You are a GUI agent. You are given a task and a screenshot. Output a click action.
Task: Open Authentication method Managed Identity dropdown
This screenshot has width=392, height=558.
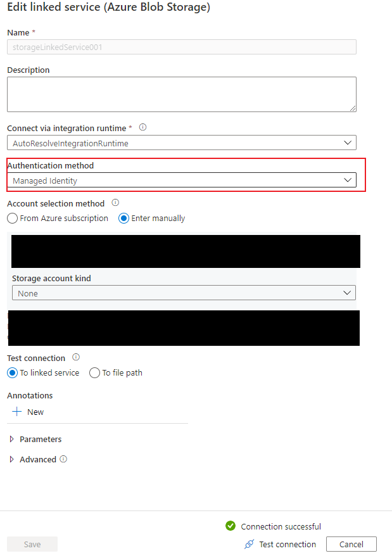click(182, 180)
